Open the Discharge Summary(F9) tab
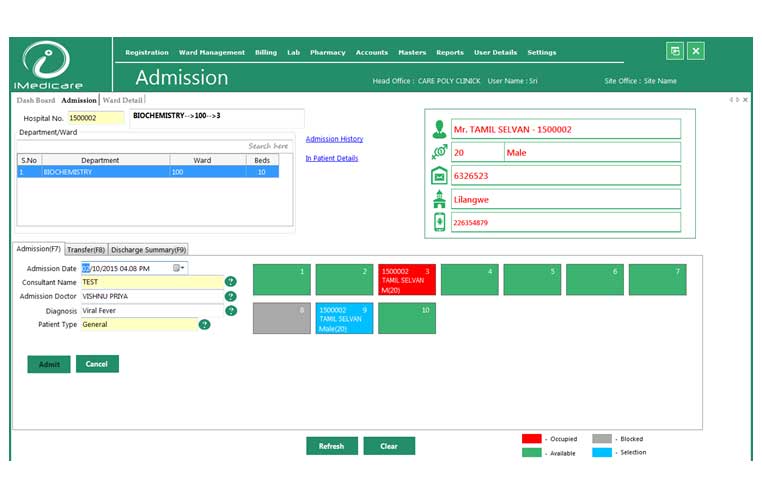This screenshot has height=498, width=762. pyautogui.click(x=148, y=249)
